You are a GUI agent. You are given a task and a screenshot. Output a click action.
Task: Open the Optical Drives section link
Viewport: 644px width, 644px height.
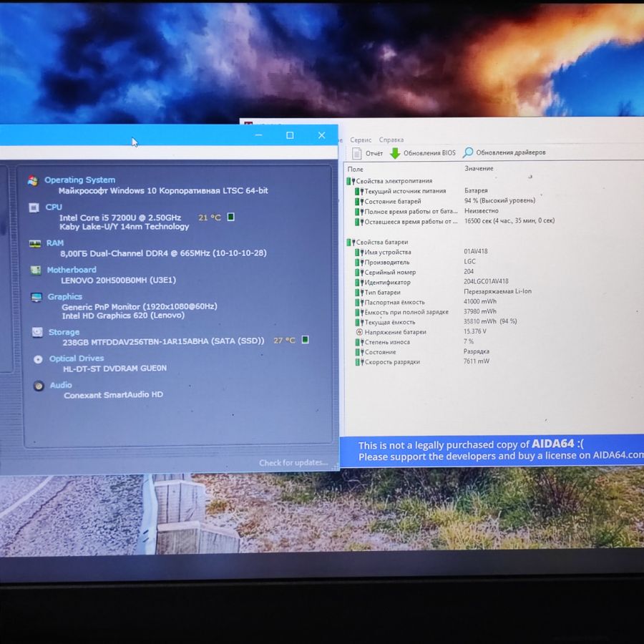[77, 358]
